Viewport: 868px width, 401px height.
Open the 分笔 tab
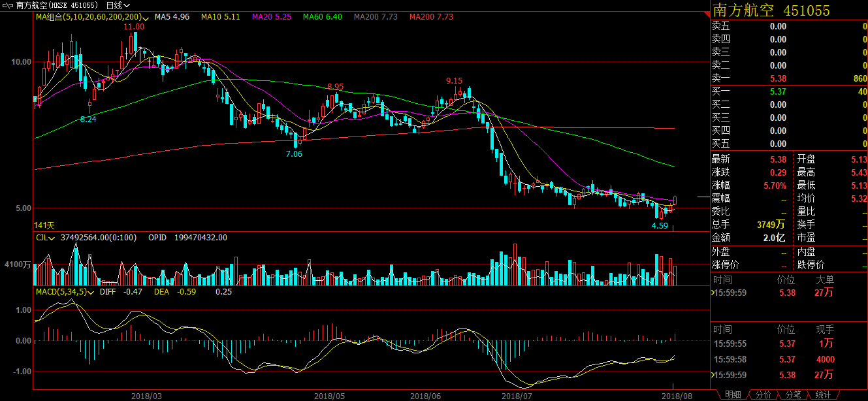pyautogui.click(x=793, y=394)
